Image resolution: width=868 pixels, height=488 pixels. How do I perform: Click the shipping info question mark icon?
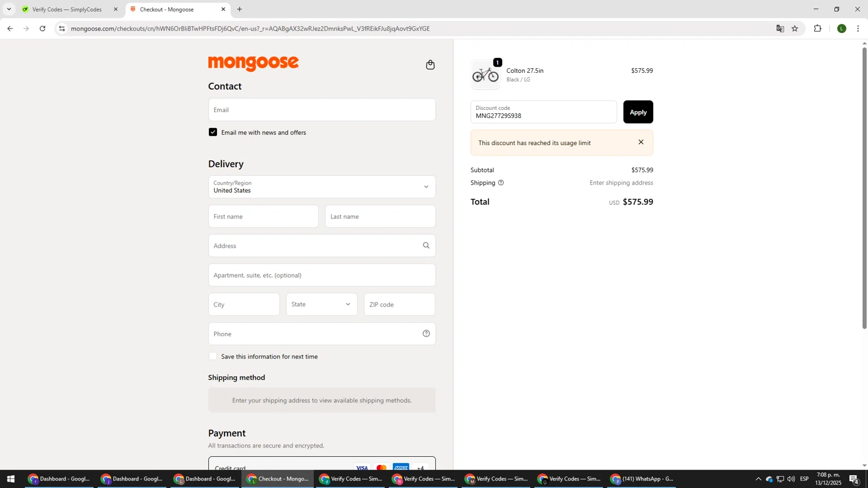pos(501,183)
